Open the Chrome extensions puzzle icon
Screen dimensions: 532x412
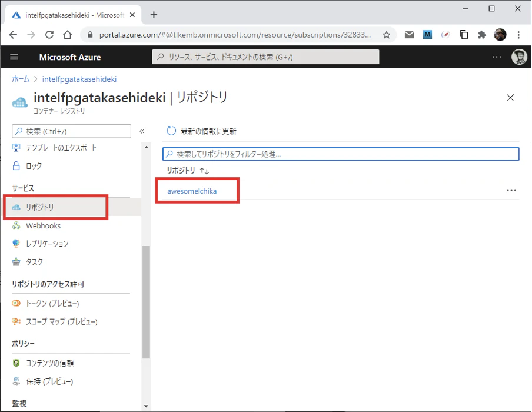tap(482, 35)
